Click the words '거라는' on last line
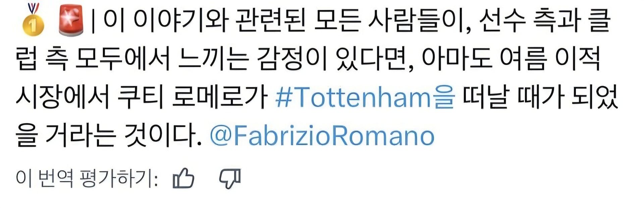The height and width of the screenshot is (208, 644). [80, 136]
